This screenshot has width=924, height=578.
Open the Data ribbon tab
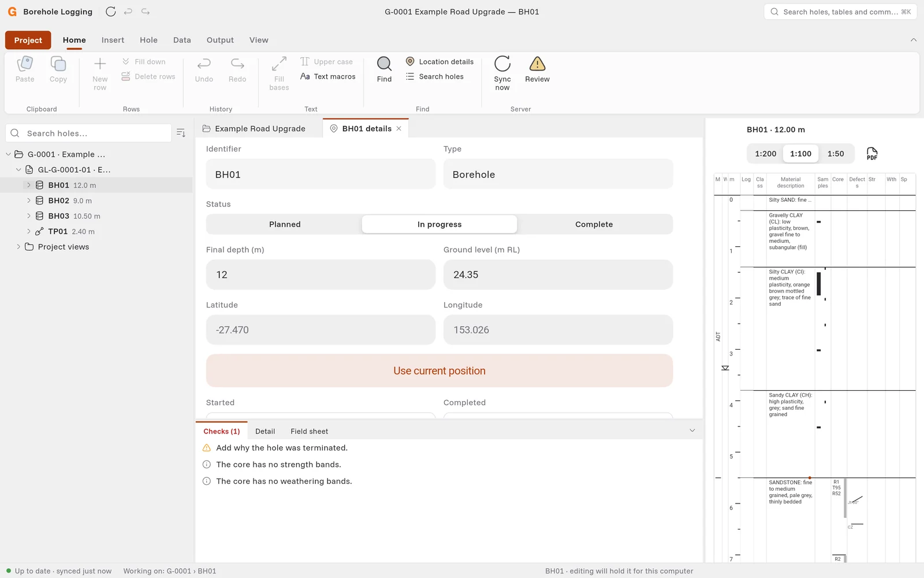point(182,40)
